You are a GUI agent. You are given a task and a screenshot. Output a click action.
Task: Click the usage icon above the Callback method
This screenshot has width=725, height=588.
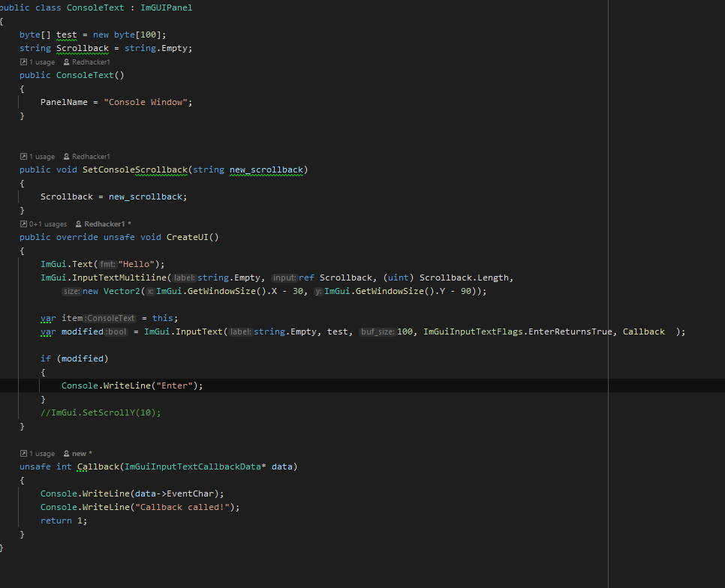coord(23,454)
